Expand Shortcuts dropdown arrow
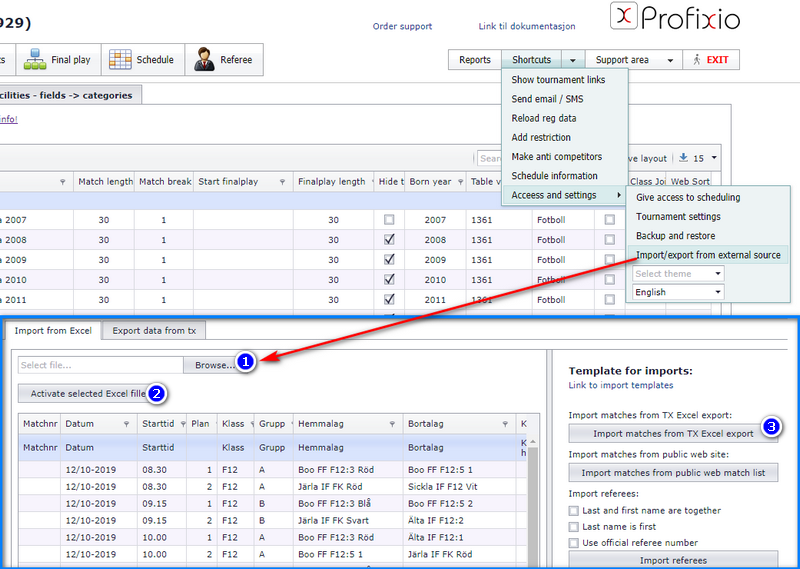This screenshot has width=800, height=569. click(573, 60)
